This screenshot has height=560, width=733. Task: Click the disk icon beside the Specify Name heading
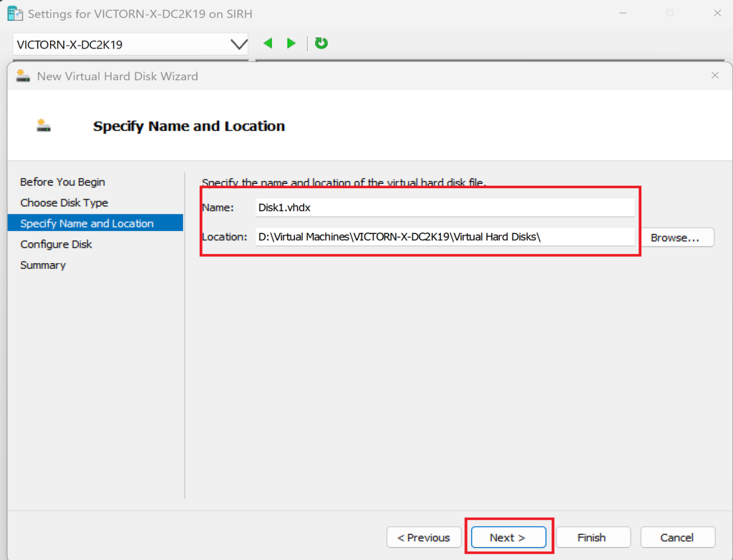[x=44, y=126]
